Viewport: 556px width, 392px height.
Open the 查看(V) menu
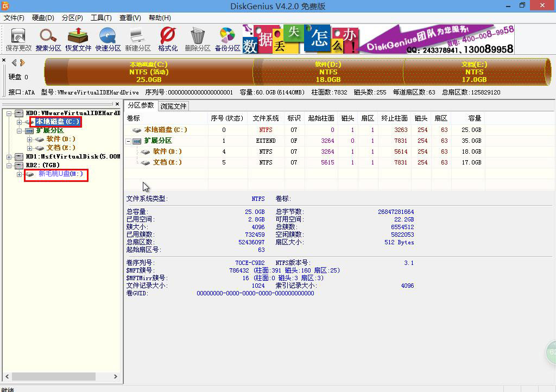130,18
